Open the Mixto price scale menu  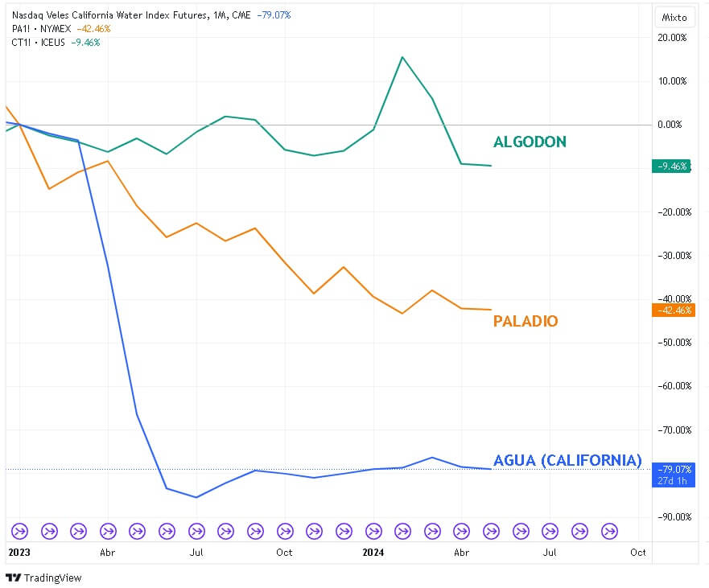click(673, 16)
